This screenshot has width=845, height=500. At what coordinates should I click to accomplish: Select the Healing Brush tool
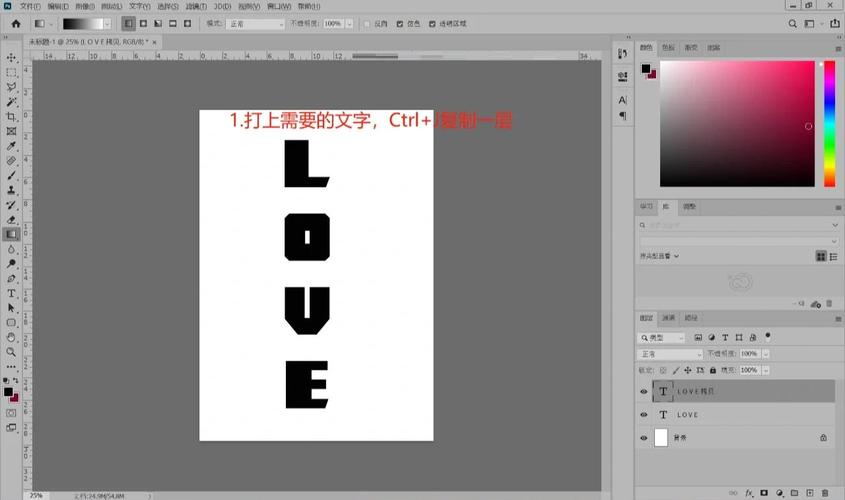pyautogui.click(x=11, y=161)
